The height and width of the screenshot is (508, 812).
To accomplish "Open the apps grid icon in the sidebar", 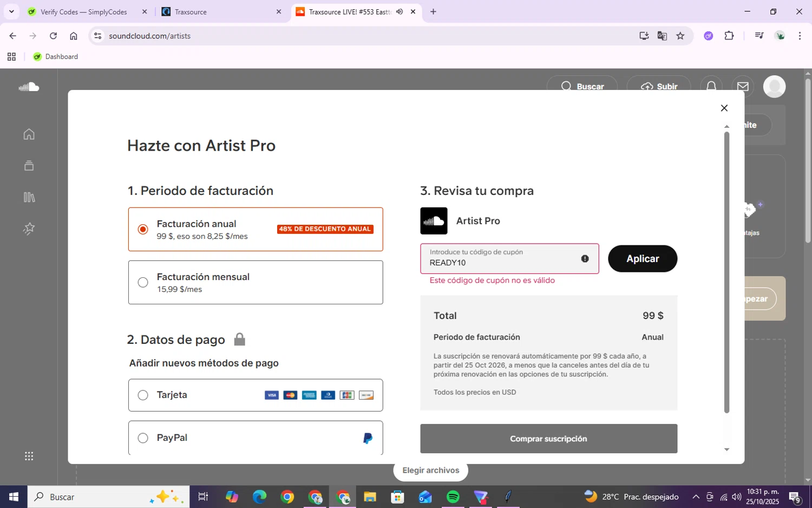I will coord(29,456).
